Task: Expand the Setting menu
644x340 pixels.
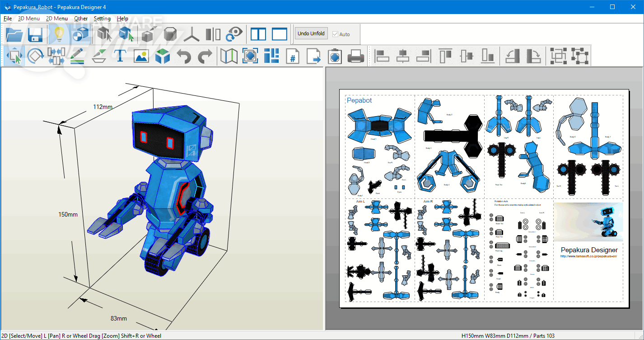Action: pyautogui.click(x=102, y=19)
